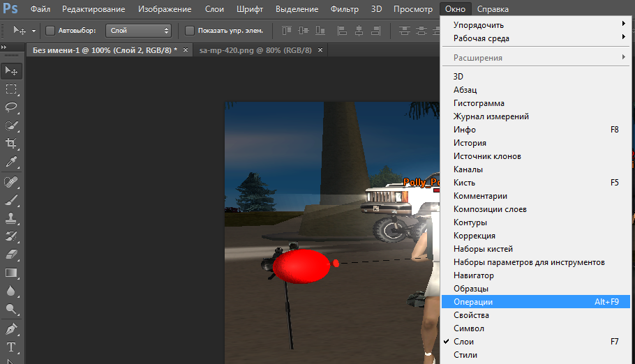
Task: Select the Pen tool
Action: pyautogui.click(x=11, y=328)
